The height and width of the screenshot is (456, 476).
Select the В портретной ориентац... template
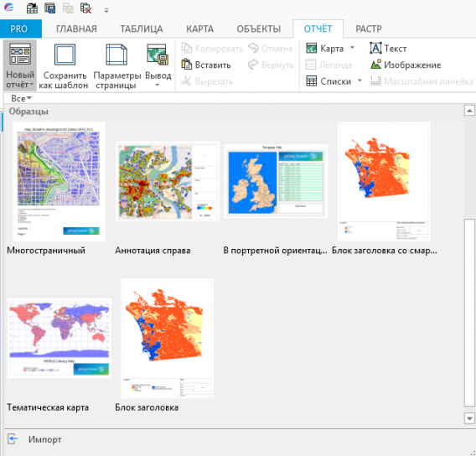coord(276,181)
